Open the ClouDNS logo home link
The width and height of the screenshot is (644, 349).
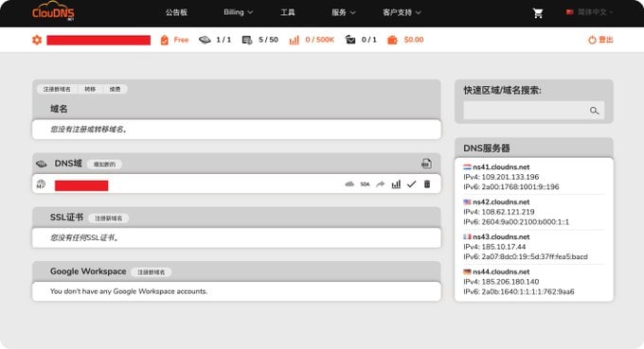click(x=53, y=11)
